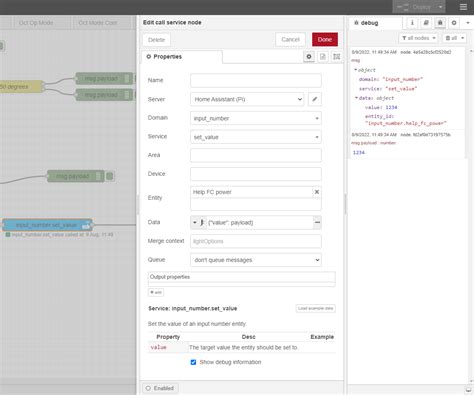Edit server config with pencil icon
Screen dimensions: 474x395
[x=315, y=99]
